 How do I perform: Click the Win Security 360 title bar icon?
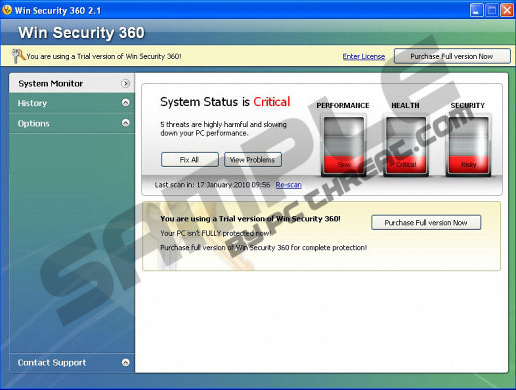[7, 10]
